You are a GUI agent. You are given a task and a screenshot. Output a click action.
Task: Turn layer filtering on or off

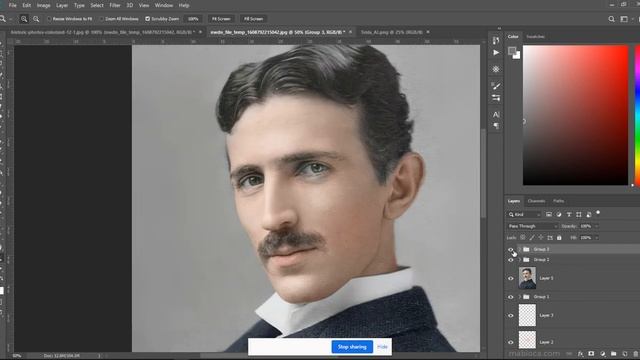tap(598, 213)
